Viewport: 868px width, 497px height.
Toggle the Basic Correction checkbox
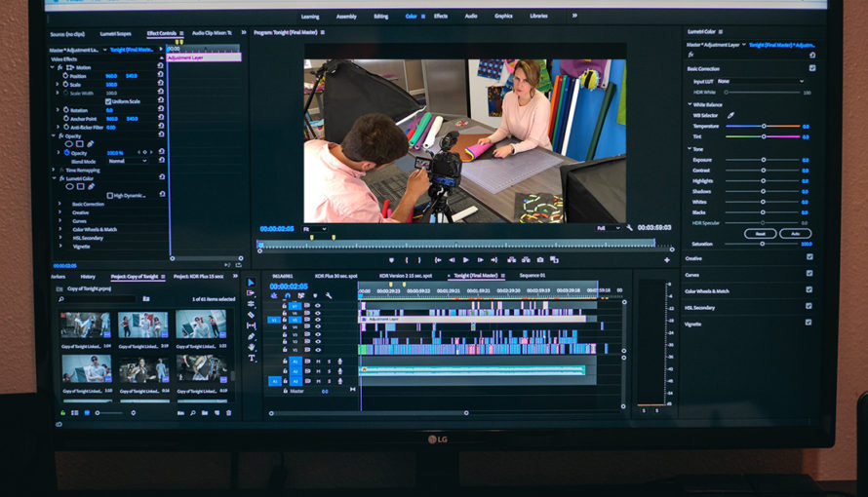click(x=812, y=68)
